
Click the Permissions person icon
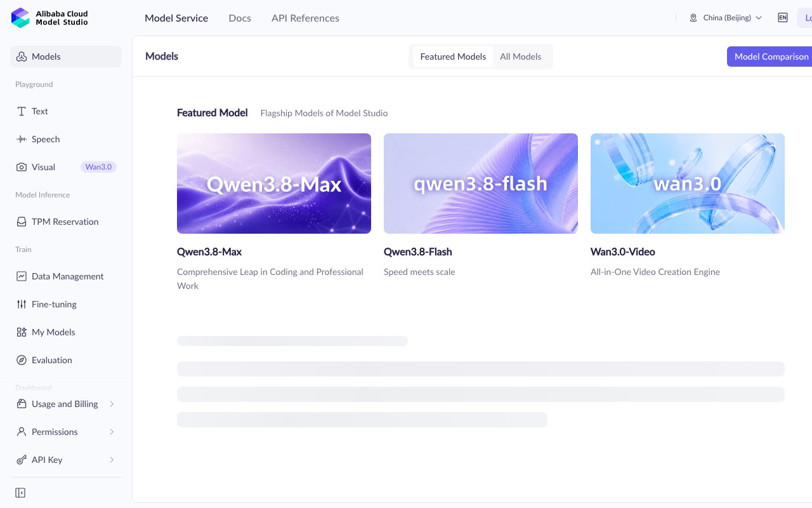pos(22,432)
